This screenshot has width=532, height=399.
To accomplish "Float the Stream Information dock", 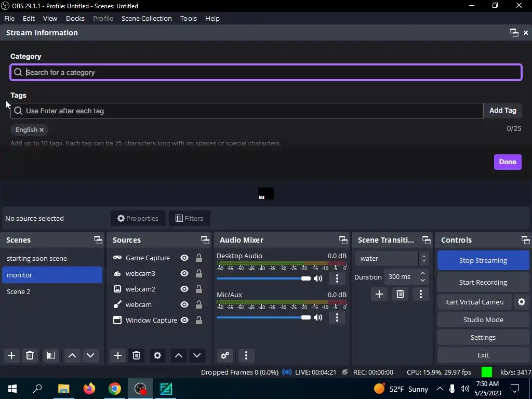I will coord(514,33).
